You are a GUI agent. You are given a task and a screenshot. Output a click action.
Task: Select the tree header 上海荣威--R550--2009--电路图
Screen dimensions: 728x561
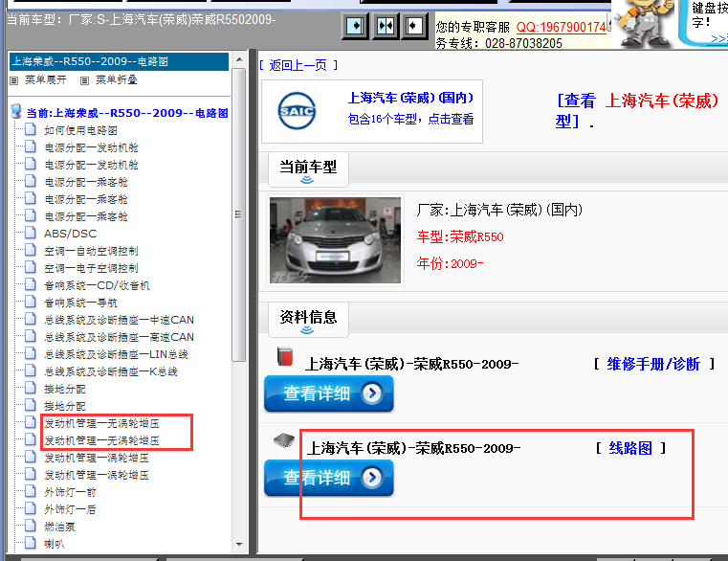[x=119, y=61]
